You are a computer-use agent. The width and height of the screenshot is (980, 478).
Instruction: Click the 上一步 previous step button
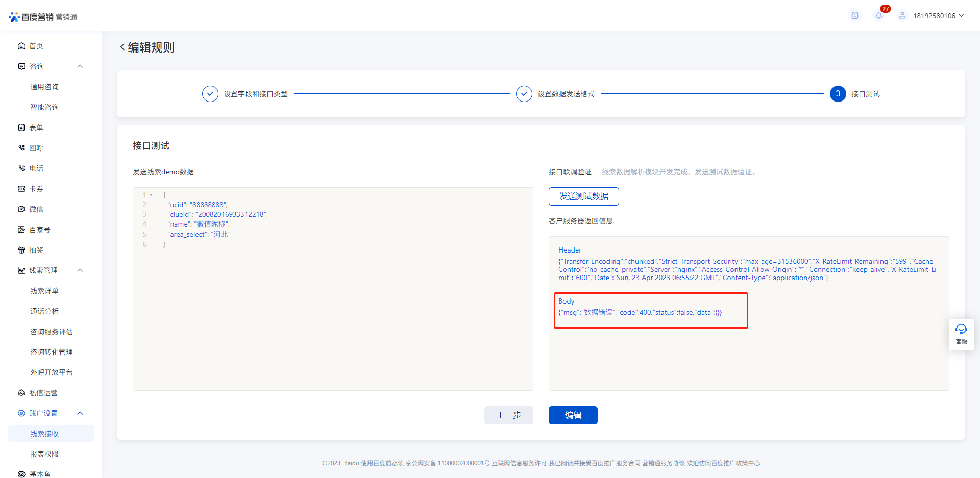(x=508, y=415)
